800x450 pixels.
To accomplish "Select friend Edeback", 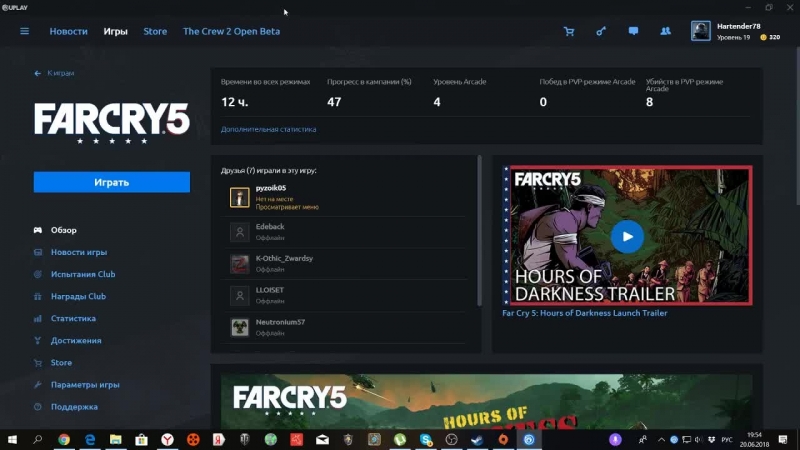I will tap(343, 232).
